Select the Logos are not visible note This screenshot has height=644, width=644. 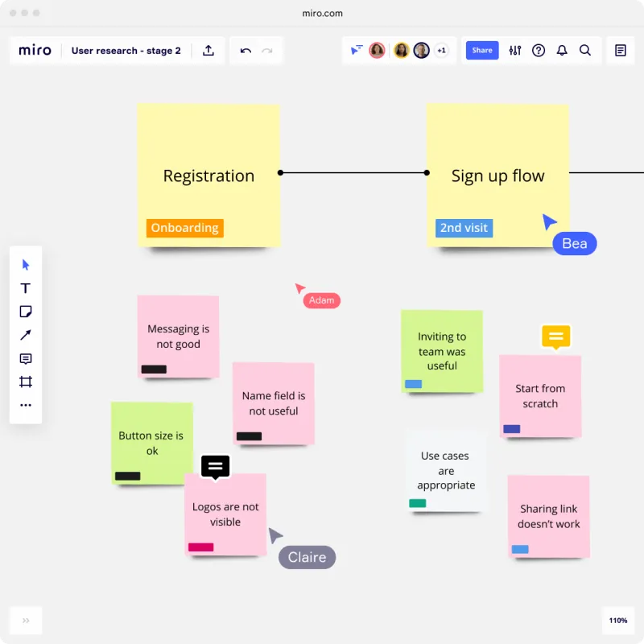(225, 514)
